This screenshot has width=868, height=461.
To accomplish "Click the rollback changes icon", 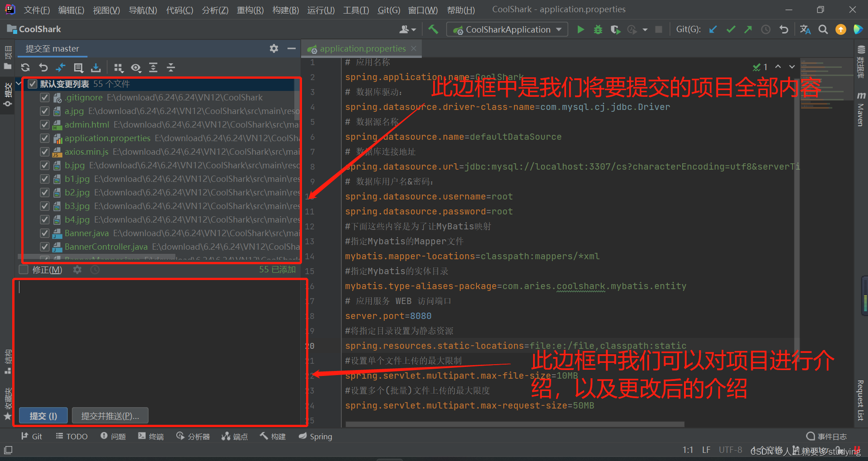I will [x=43, y=68].
